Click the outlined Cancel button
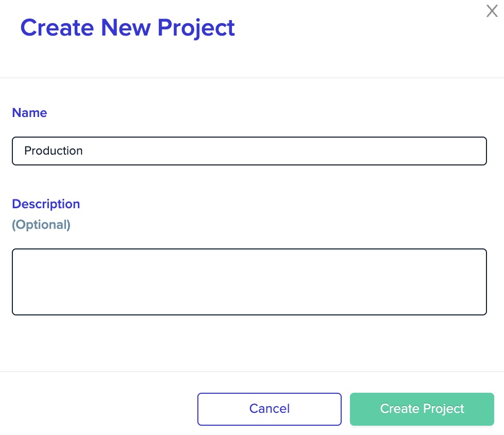Screen dimensions: 504x435 click(269, 409)
